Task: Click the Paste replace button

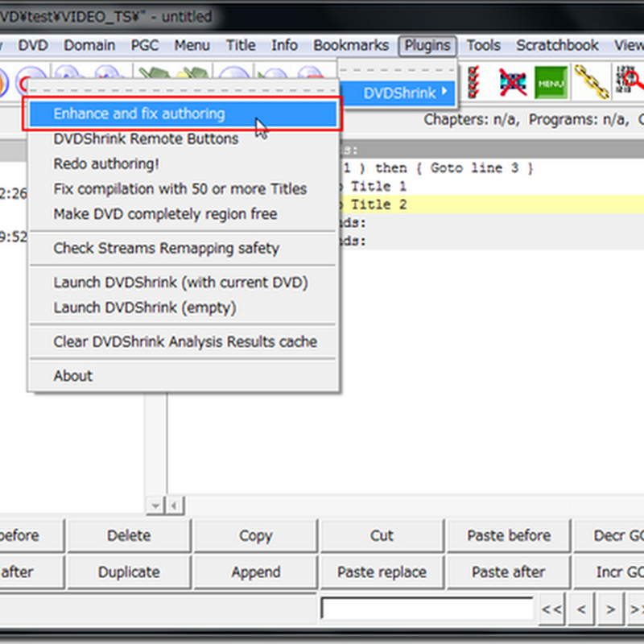Action: pyautogui.click(x=382, y=572)
